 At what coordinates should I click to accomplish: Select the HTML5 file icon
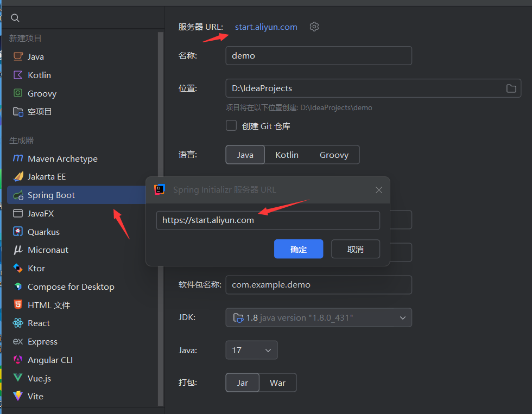point(18,304)
